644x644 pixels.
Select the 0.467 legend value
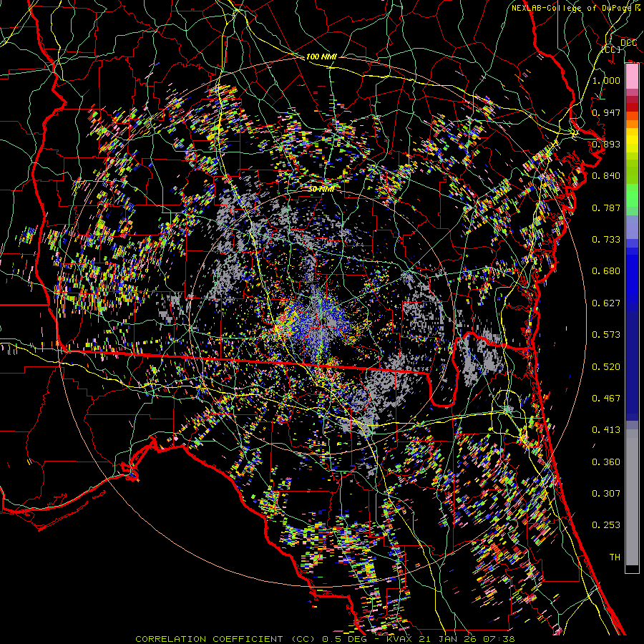[x=606, y=399]
